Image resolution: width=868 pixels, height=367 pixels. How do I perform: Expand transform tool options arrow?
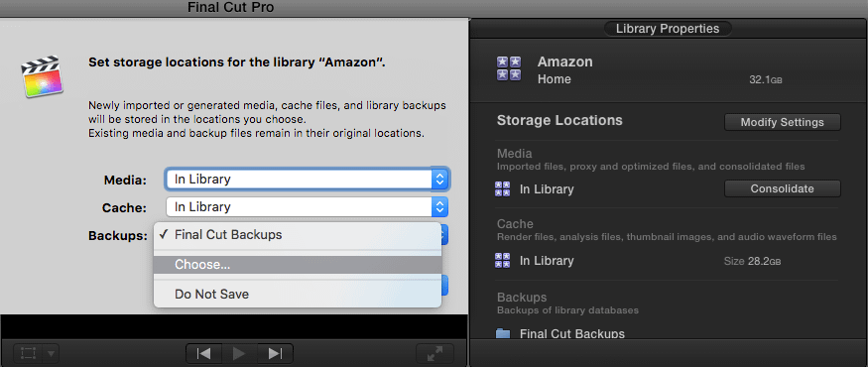pyautogui.click(x=51, y=353)
